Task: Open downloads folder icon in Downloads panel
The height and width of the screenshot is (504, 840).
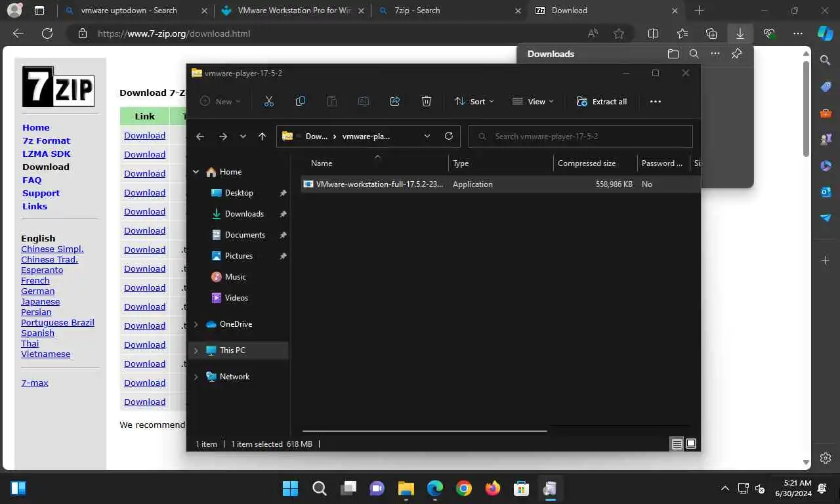Action: click(673, 54)
